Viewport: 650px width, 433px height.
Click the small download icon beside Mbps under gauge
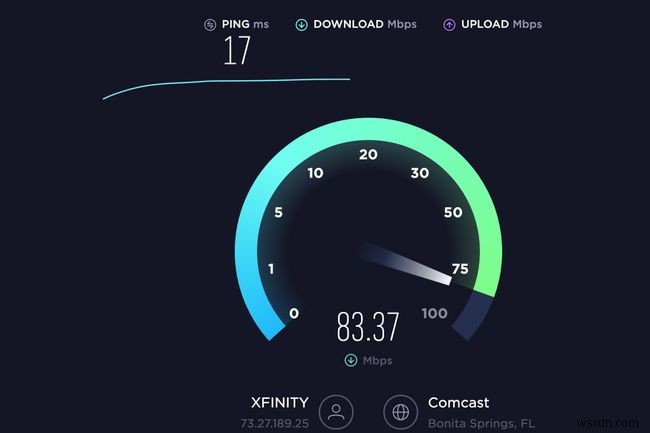(x=351, y=360)
